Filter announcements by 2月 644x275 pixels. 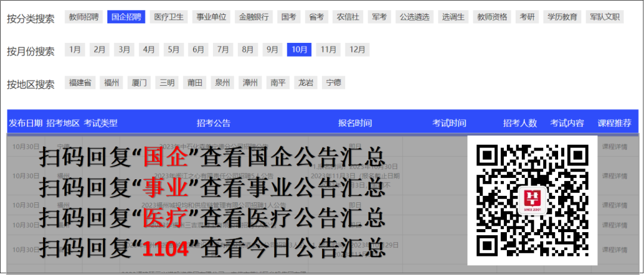click(100, 49)
